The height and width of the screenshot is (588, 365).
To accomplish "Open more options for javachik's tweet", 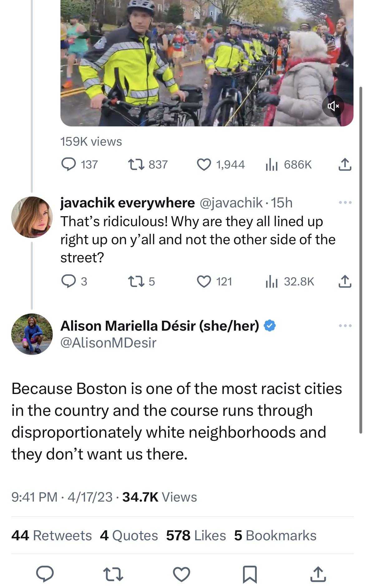I will click(x=345, y=203).
